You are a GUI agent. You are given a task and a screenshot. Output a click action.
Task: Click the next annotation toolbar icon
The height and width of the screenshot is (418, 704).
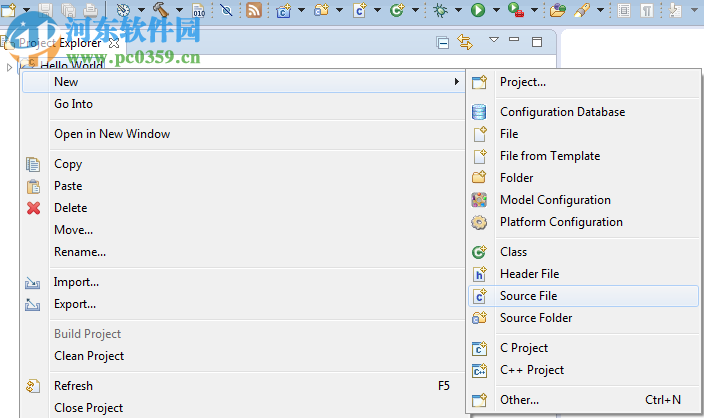675,9
